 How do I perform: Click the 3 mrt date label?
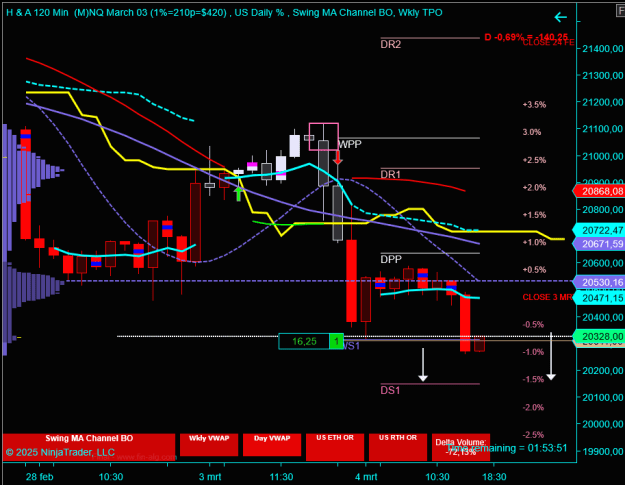[x=210, y=477]
